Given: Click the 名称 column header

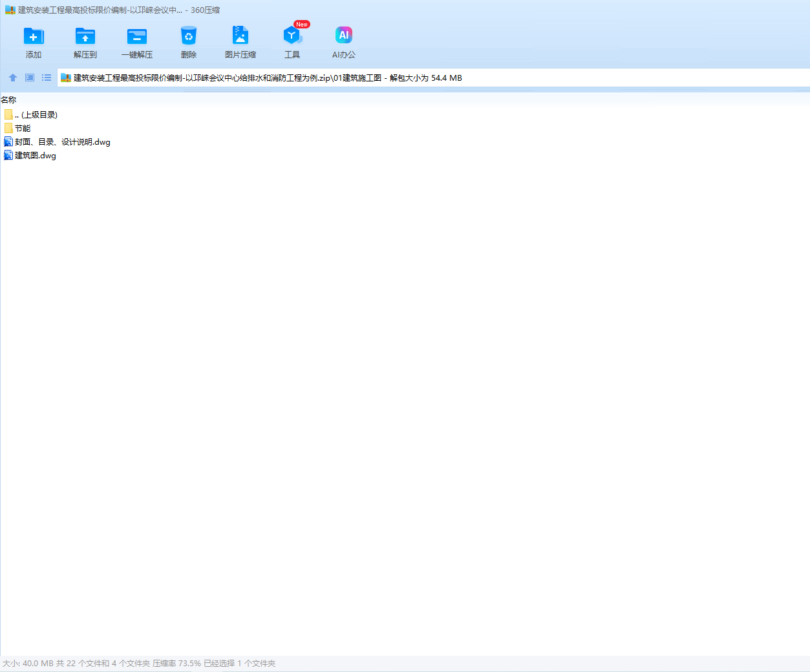Looking at the screenshot, I should [x=8, y=100].
